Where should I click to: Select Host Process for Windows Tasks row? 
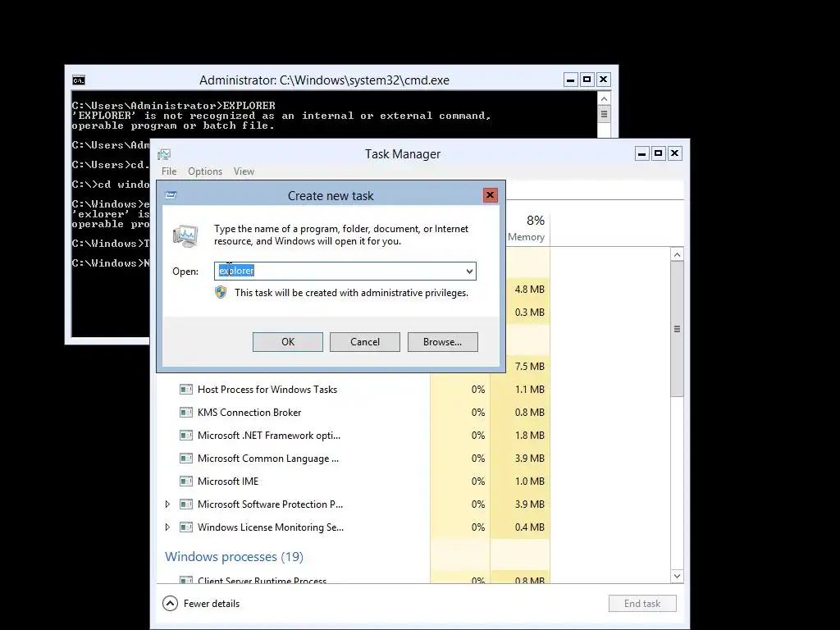pos(354,390)
